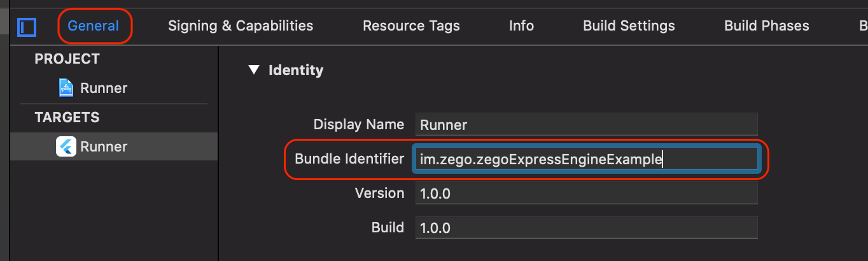This screenshot has height=261, width=868.
Task: Focus the Bundle Identifier input field
Action: [x=585, y=159]
